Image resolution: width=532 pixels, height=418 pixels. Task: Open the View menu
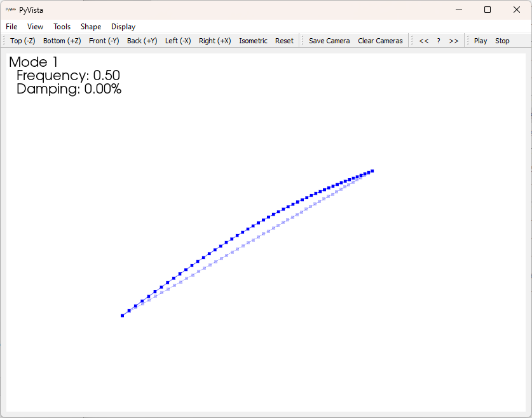click(35, 27)
